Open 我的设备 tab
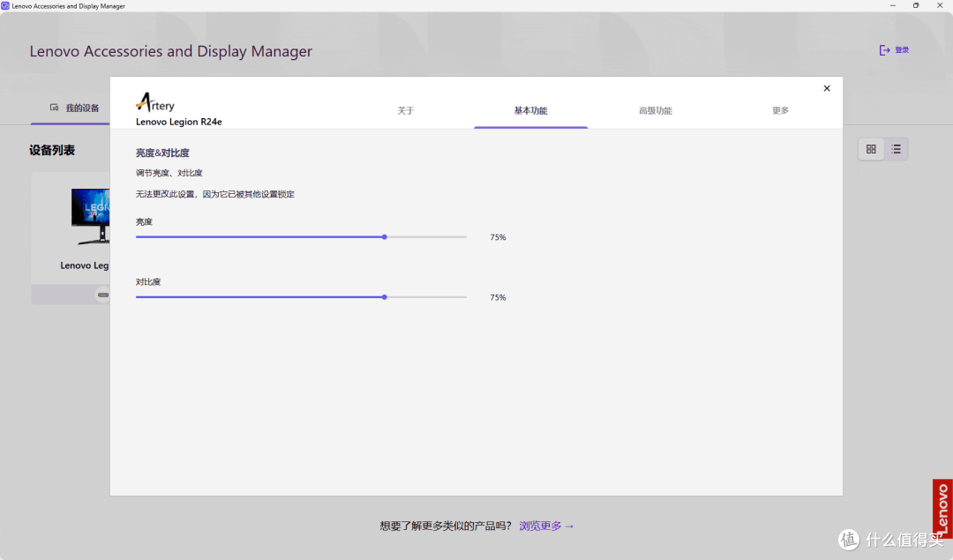 point(74,108)
